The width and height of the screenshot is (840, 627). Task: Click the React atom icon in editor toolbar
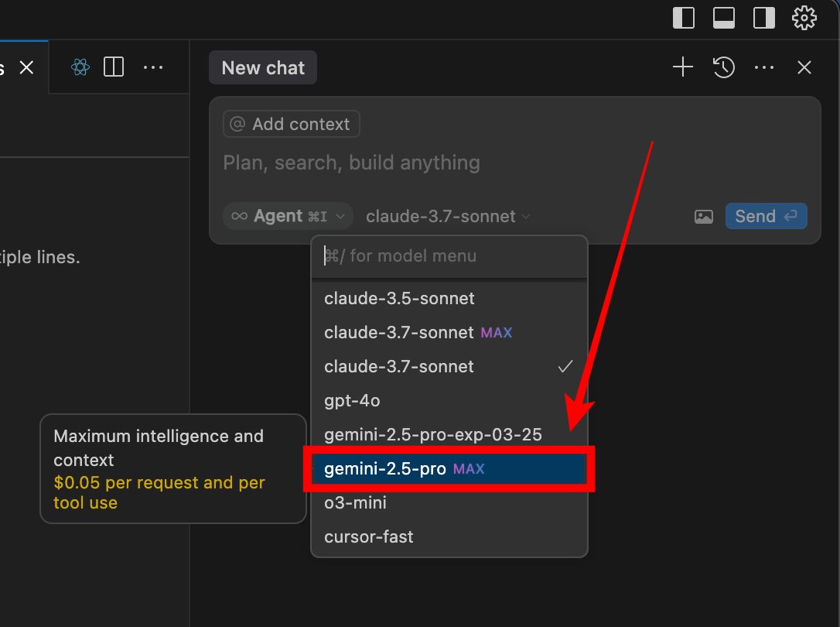click(80, 67)
